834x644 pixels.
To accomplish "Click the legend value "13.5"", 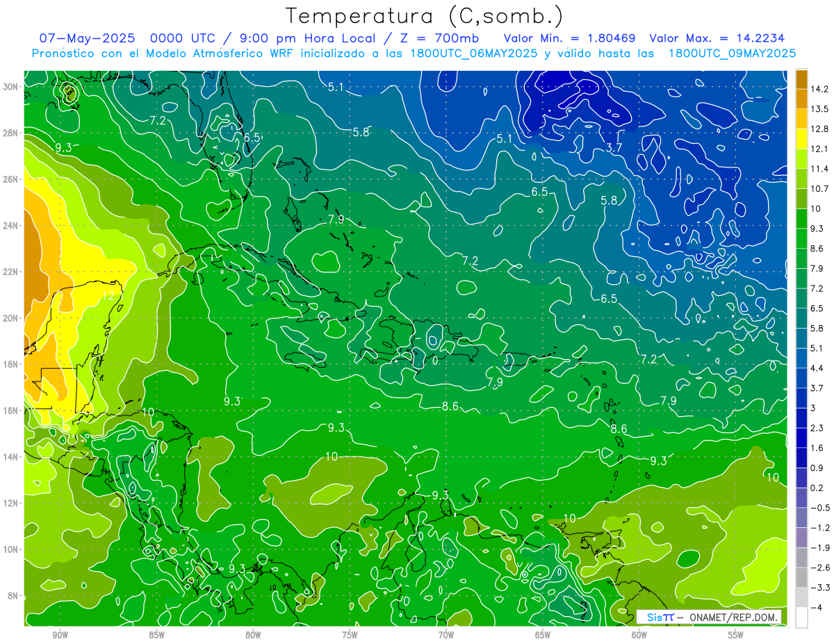I will pos(819,109).
